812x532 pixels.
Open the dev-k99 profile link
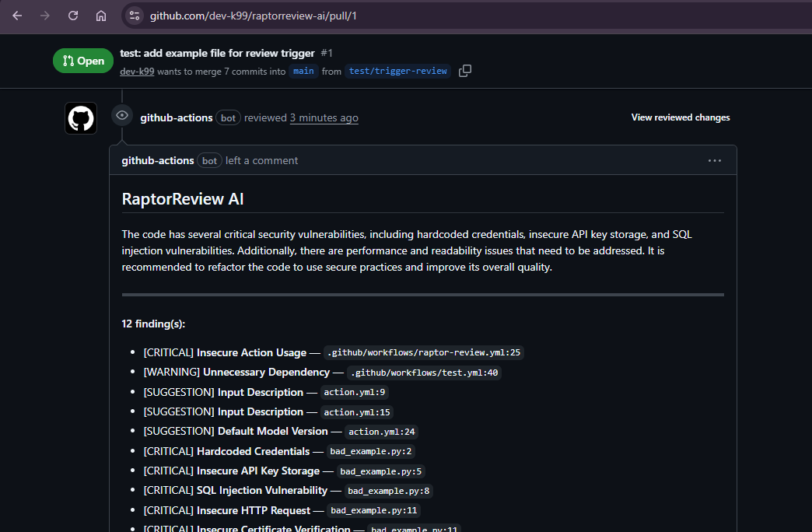click(x=137, y=71)
